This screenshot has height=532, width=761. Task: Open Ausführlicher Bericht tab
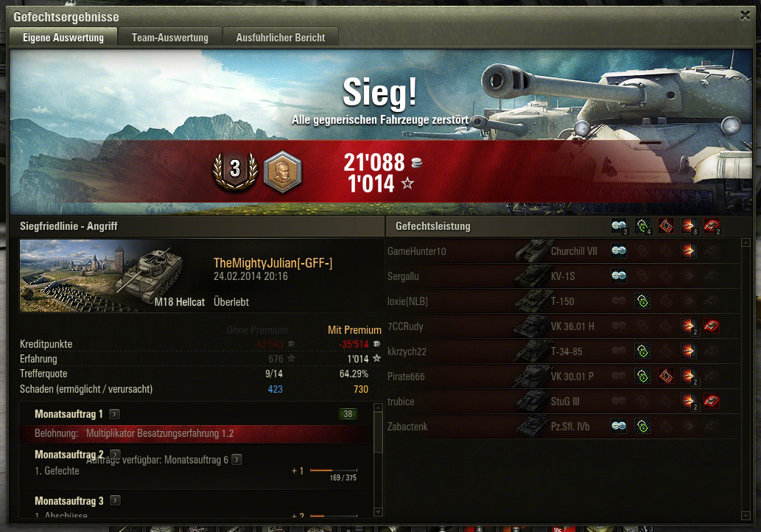281,38
